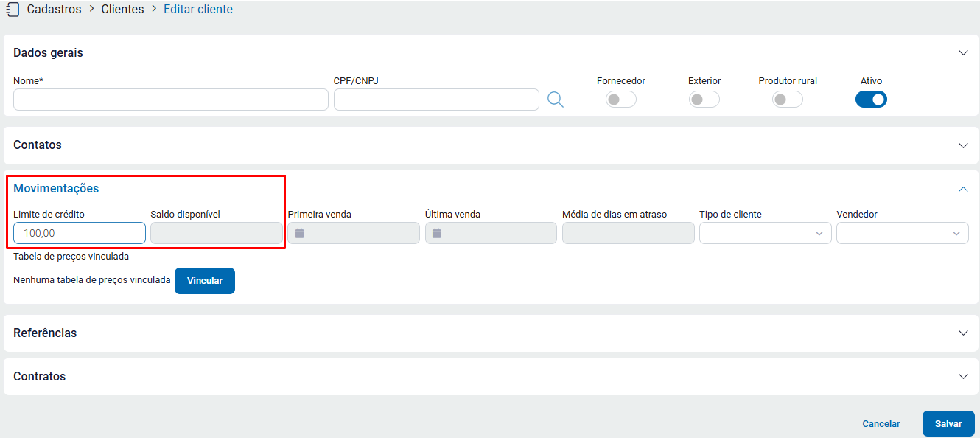Click the Última venda calendar icon
The image size is (980, 438).
pyautogui.click(x=437, y=233)
